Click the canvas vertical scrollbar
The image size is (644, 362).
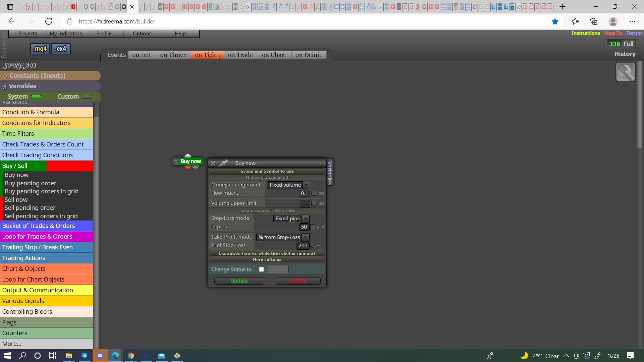pos(639,105)
